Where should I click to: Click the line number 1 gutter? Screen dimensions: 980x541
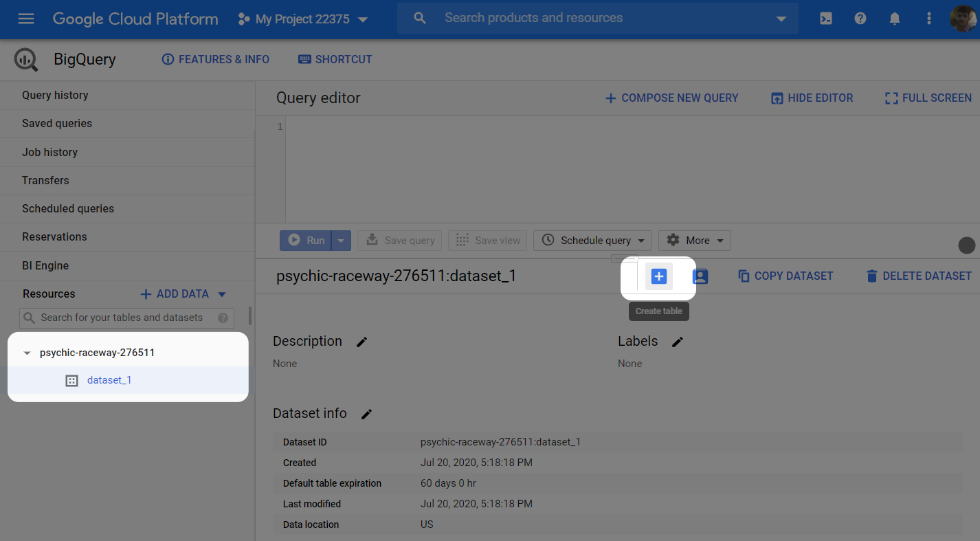click(280, 126)
